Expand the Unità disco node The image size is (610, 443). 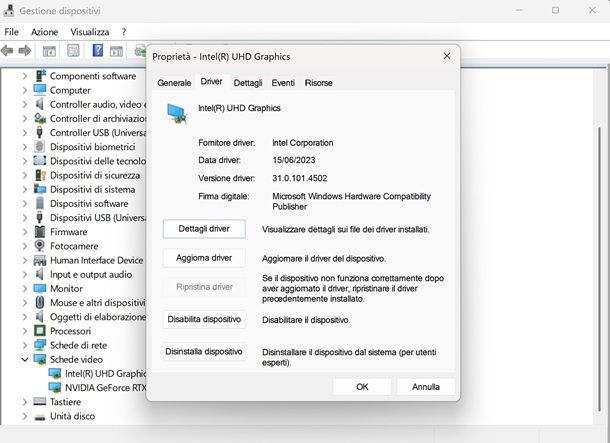tap(25, 416)
